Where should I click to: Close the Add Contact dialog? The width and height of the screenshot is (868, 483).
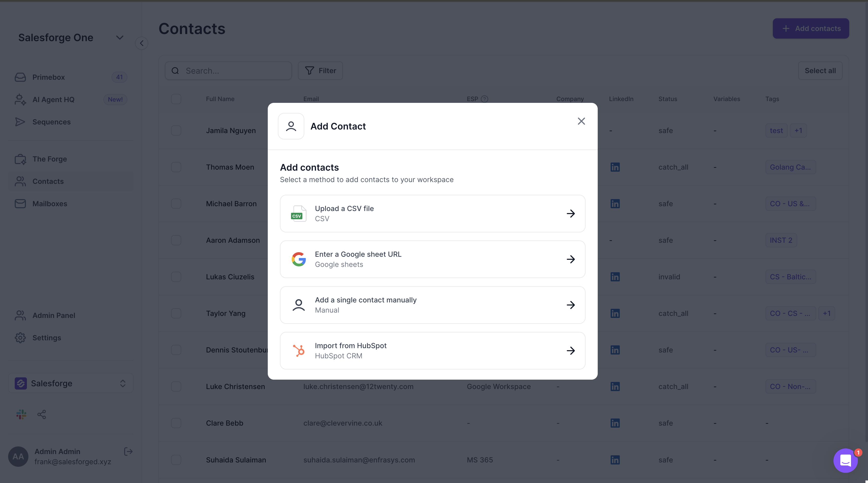tap(581, 121)
